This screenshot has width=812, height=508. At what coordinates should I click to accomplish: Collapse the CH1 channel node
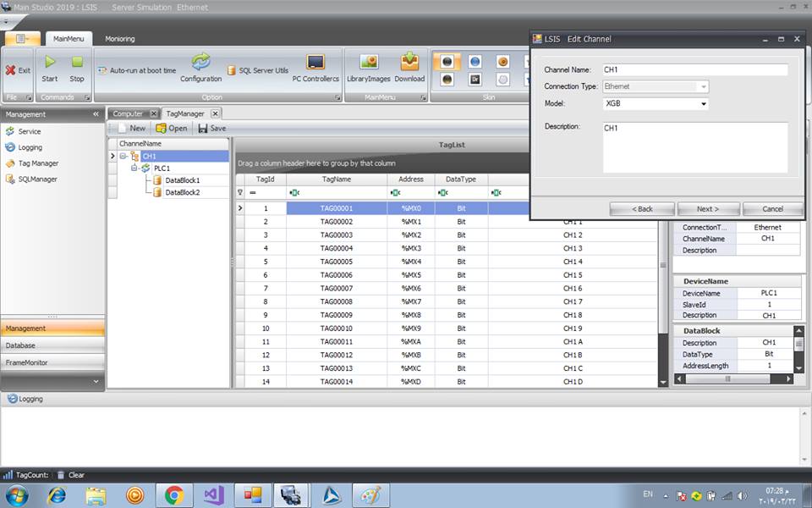pos(123,156)
